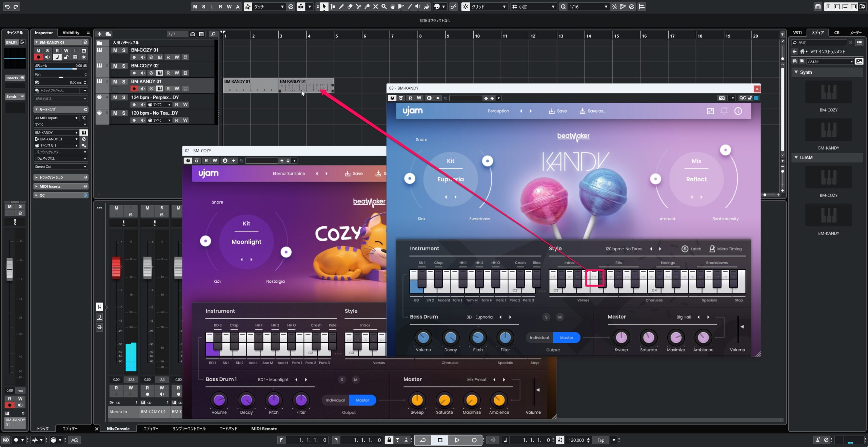
Task: Switch to the Visibility tab
Action: (71, 33)
